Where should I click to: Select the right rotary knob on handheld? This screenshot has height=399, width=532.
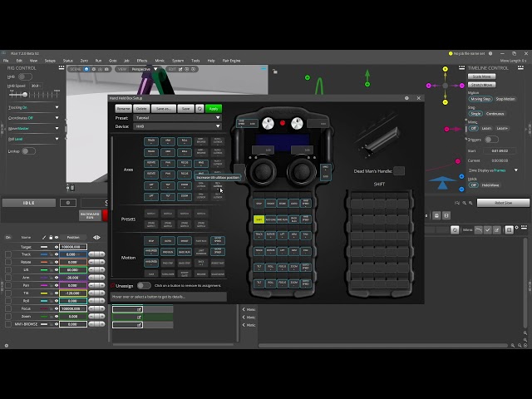click(x=297, y=124)
